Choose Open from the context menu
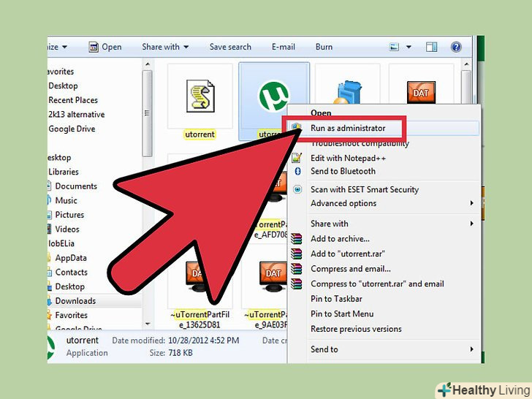The width and height of the screenshot is (532, 399). click(x=321, y=113)
